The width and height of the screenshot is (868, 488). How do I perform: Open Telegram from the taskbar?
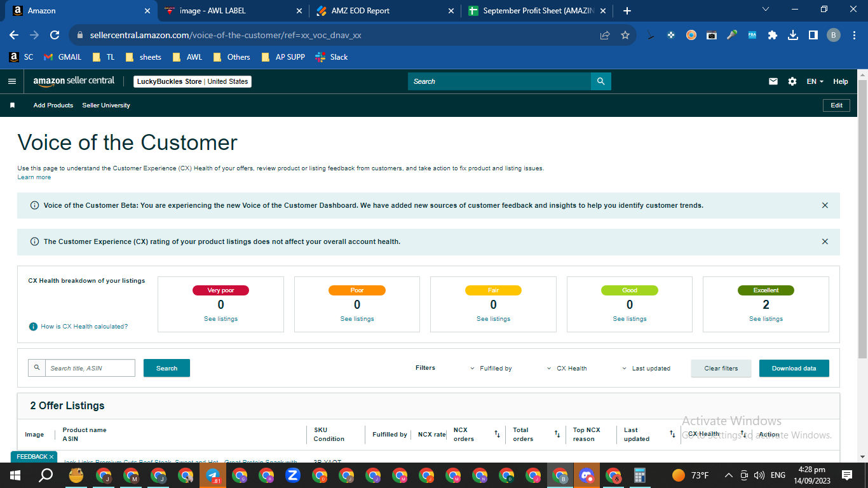pyautogui.click(x=213, y=475)
